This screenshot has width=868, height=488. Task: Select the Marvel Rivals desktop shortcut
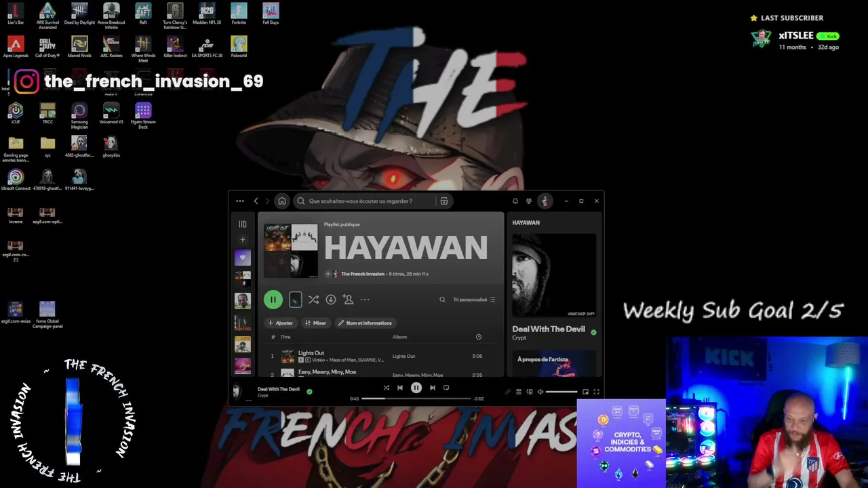click(x=79, y=47)
